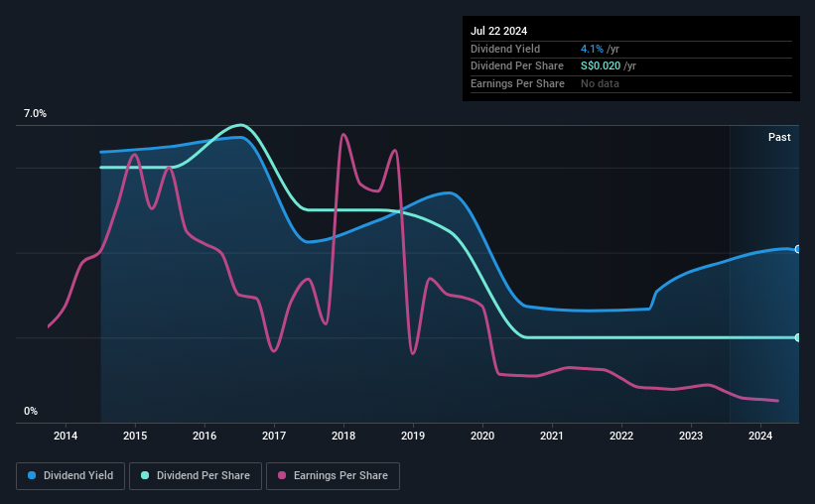The height and width of the screenshot is (504, 815).
Task: Click the Past region label
Action: pos(779,137)
